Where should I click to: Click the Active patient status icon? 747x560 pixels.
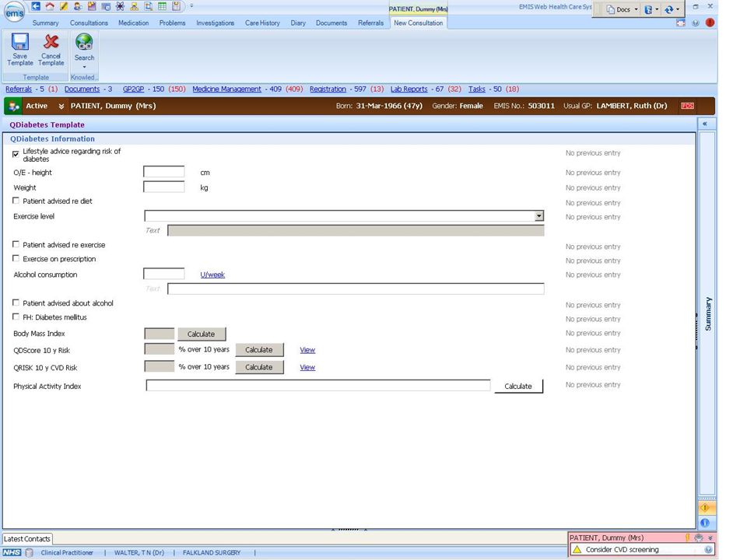pos(14,107)
